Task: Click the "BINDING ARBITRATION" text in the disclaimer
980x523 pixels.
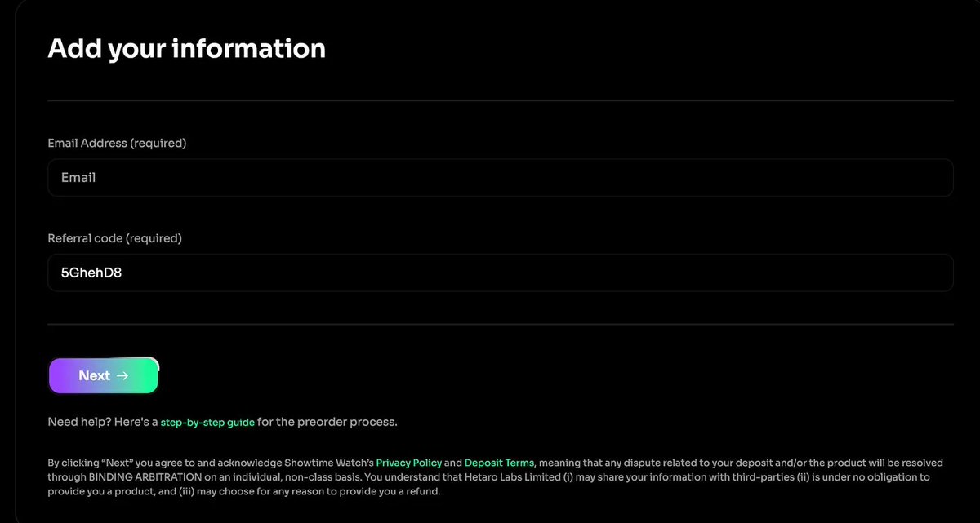Action: click(x=145, y=477)
